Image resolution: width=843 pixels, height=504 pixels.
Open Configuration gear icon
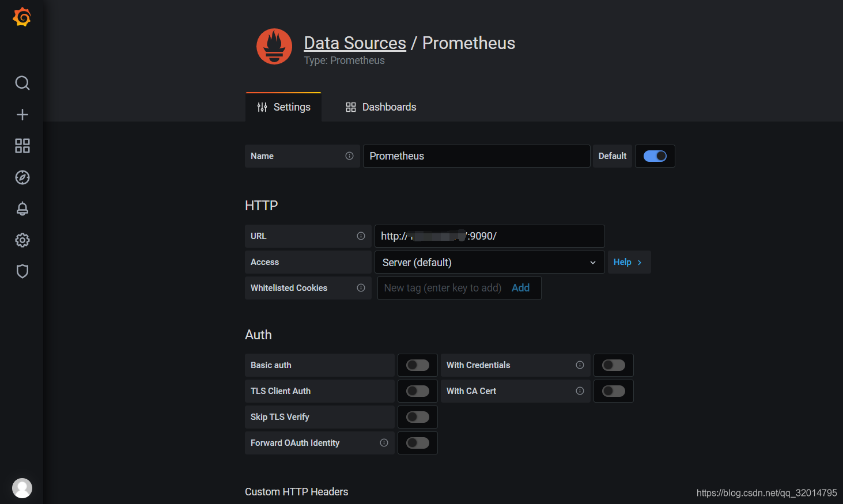pos(22,240)
